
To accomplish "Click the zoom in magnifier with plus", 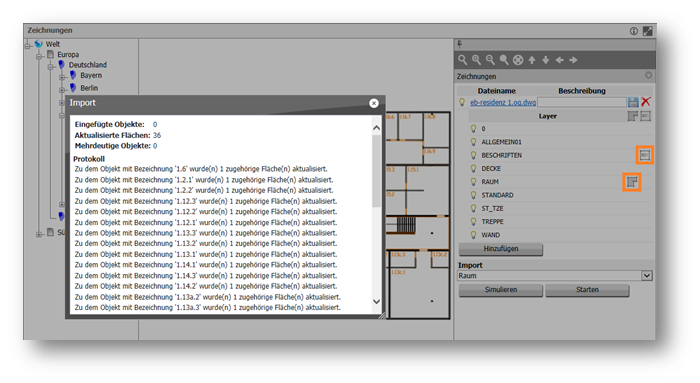I will tap(476, 60).
